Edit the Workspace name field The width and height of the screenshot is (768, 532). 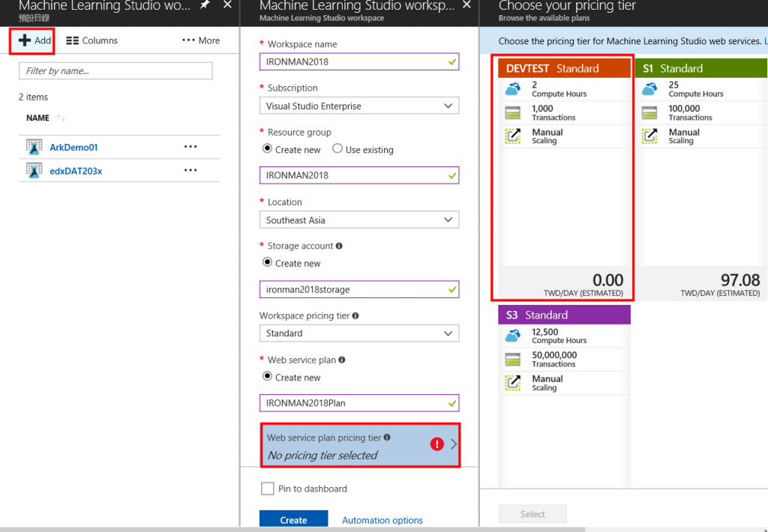click(x=359, y=61)
